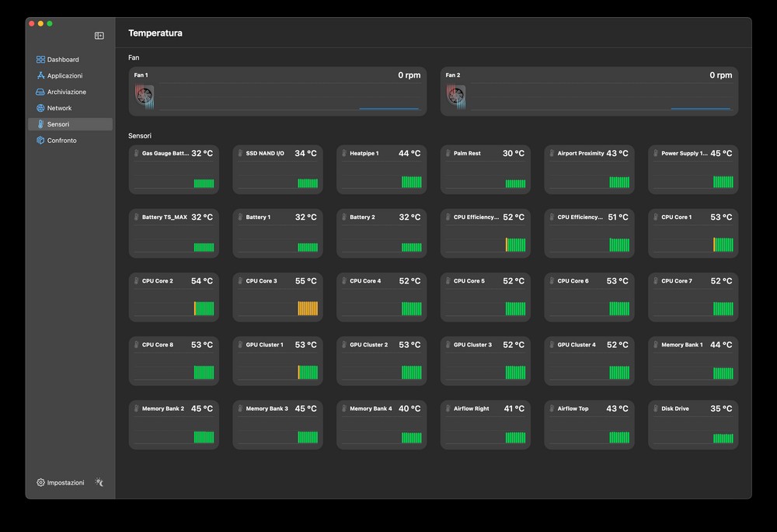
Task: Click the Dashboard grid icon in sidebar
Action: tap(40, 60)
